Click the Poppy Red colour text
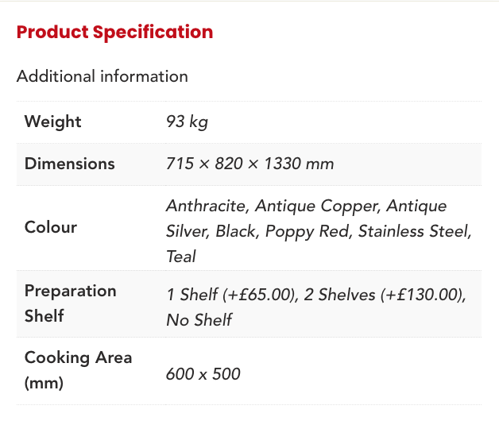The height and width of the screenshot is (448, 499). pos(308,231)
